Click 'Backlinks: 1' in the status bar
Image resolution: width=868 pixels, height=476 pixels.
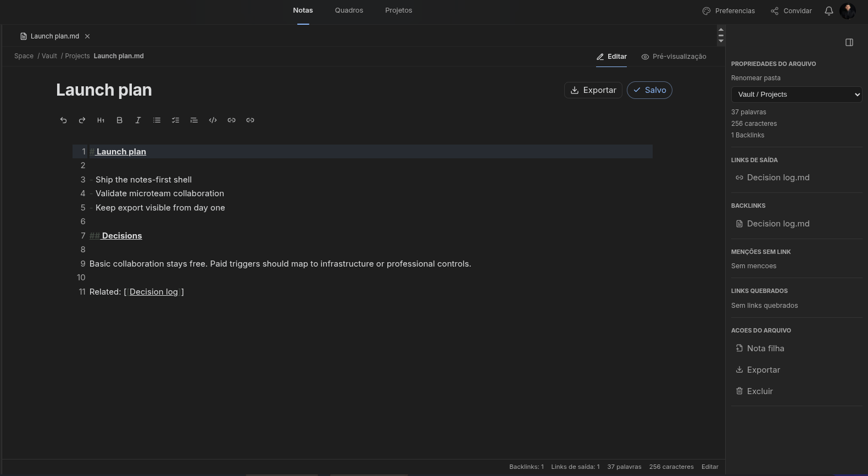tap(526, 467)
